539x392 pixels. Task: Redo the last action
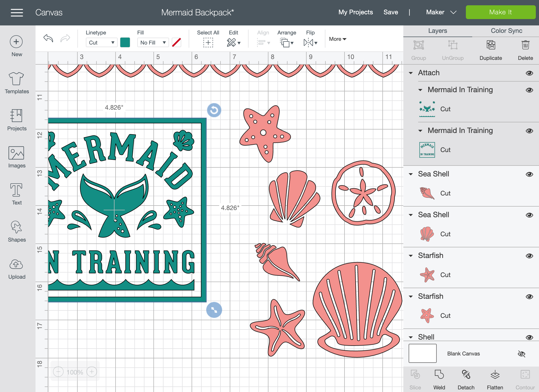(65, 38)
